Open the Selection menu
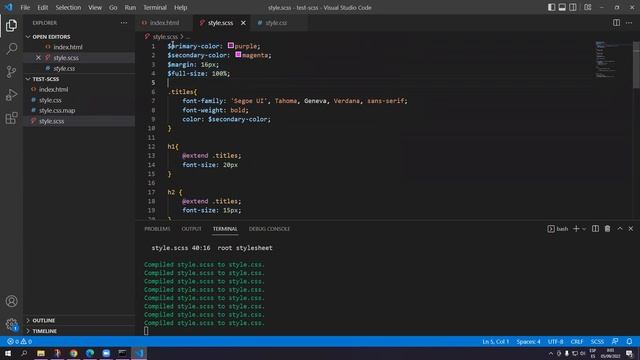Image resolution: width=640 pixels, height=360 pixels. [68, 7]
